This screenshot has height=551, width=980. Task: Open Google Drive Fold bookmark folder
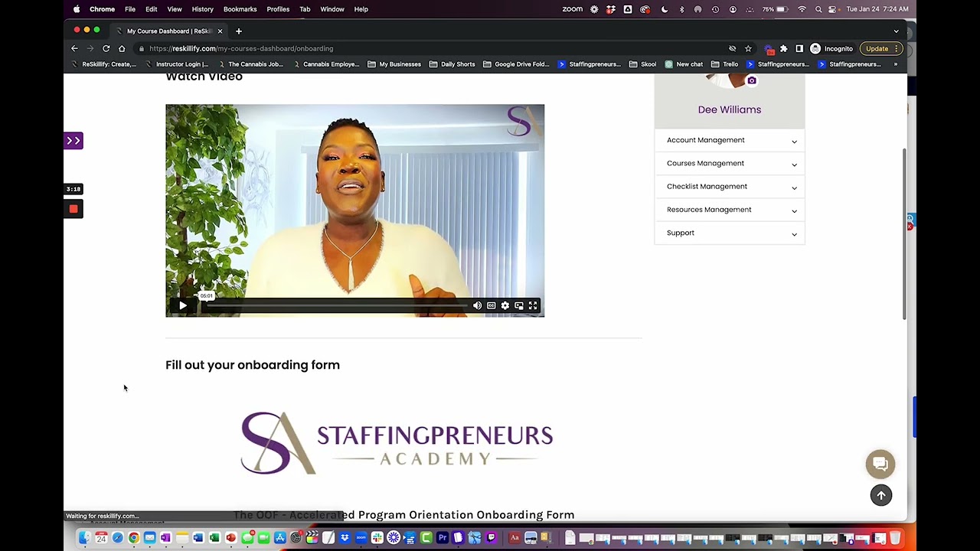pyautogui.click(x=516, y=64)
